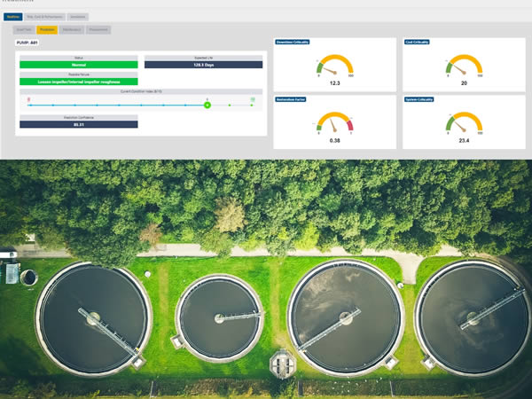This screenshot has width=532, height=399.
Task: Switch to the Simulation tab
Action: 78,17
